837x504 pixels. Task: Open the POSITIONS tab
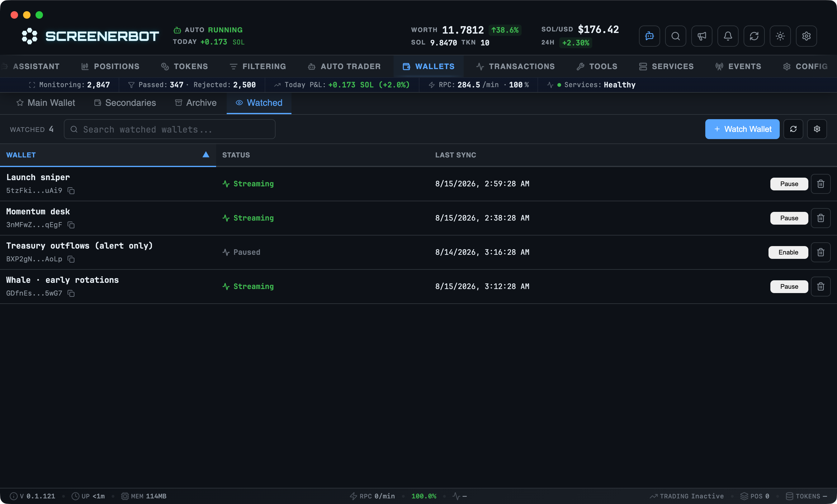(110, 67)
